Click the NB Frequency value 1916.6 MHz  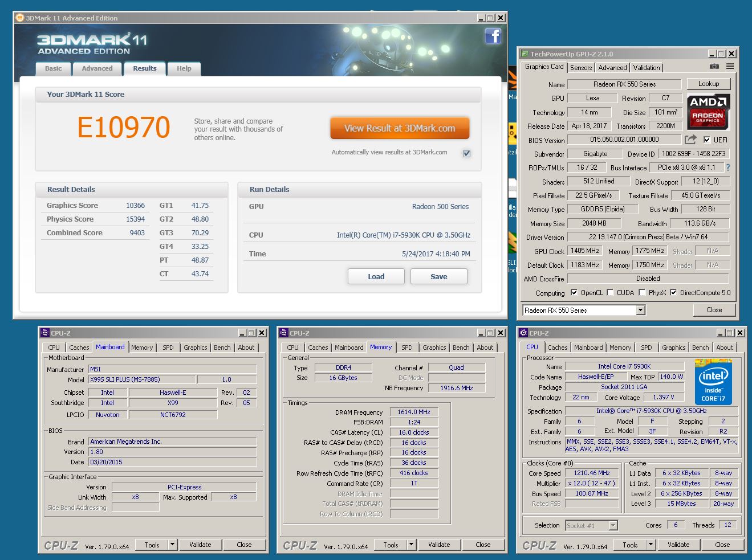pos(457,388)
